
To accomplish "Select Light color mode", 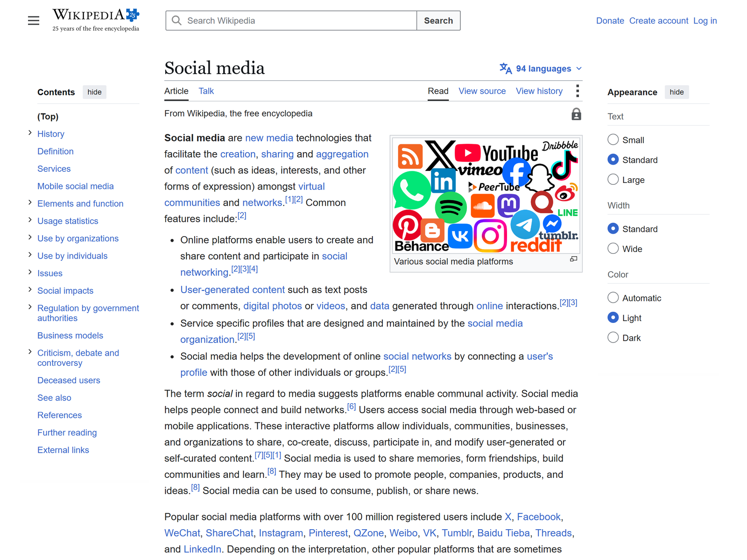I will [613, 317].
